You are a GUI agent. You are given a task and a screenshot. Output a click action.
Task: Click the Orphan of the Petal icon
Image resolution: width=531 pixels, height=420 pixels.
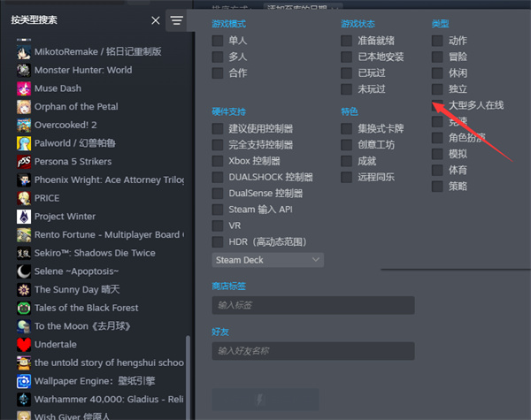coord(24,107)
